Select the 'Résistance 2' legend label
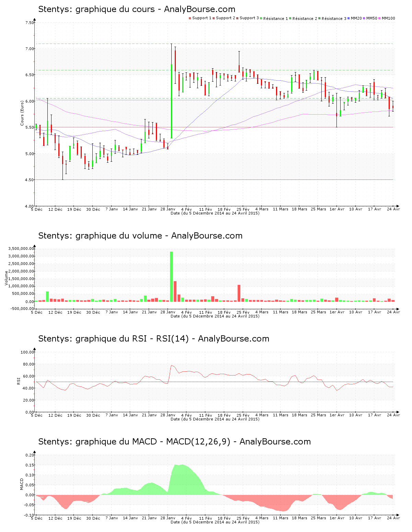 point(305,18)
